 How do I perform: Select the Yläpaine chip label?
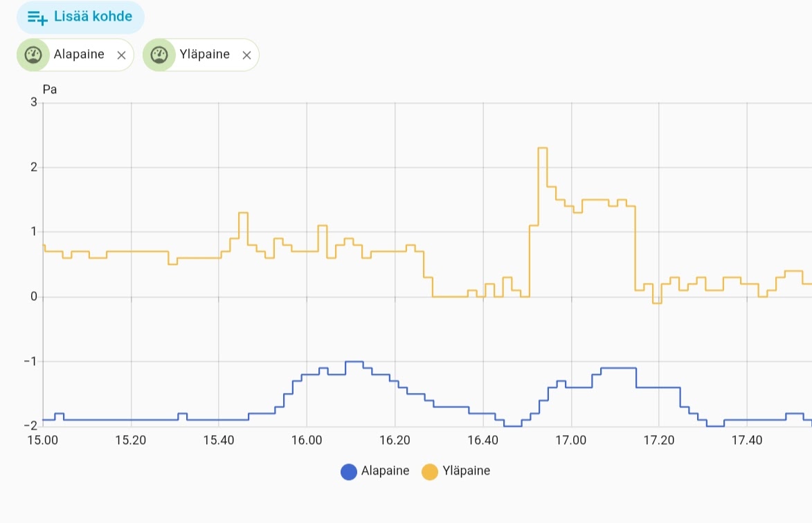(x=204, y=55)
